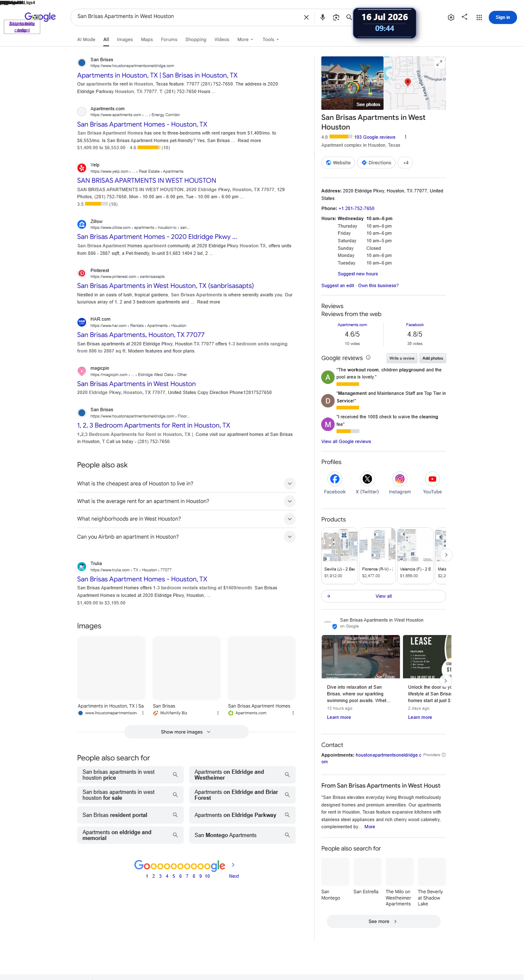The height and width of the screenshot is (980, 530).
Task: Click the phone number +1 281-752-7650
Action: click(356, 208)
